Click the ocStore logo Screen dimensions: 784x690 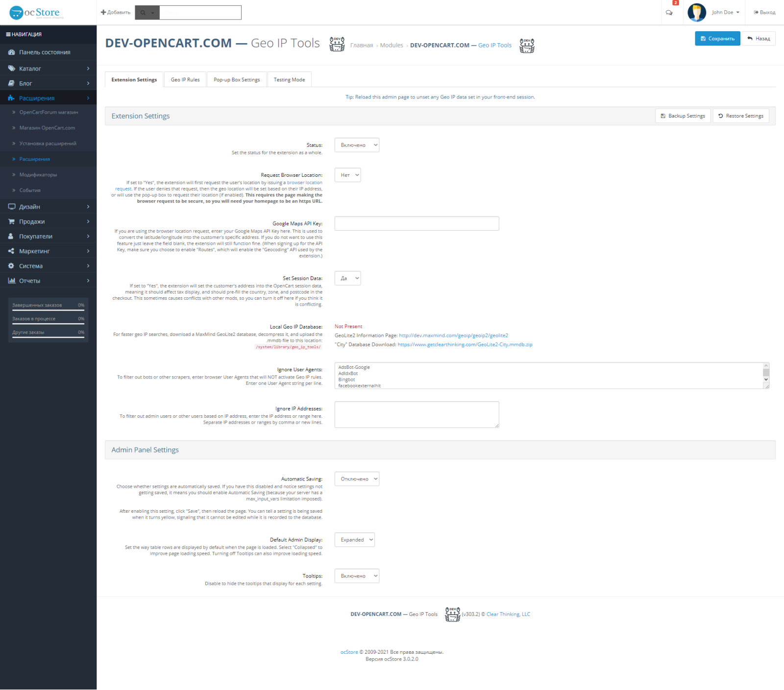[36, 12]
